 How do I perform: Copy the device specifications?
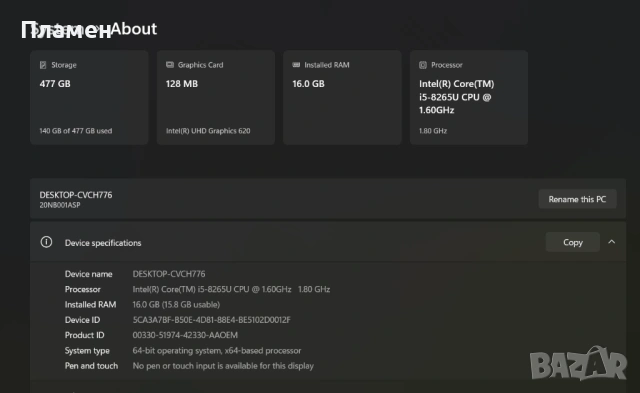[573, 242]
